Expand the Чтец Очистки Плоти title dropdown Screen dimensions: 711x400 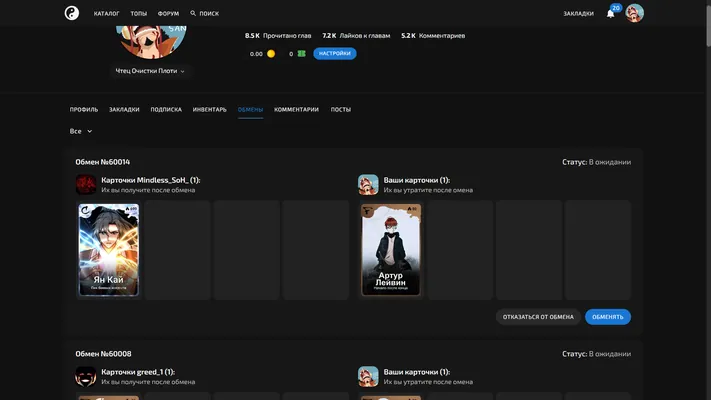click(150, 71)
